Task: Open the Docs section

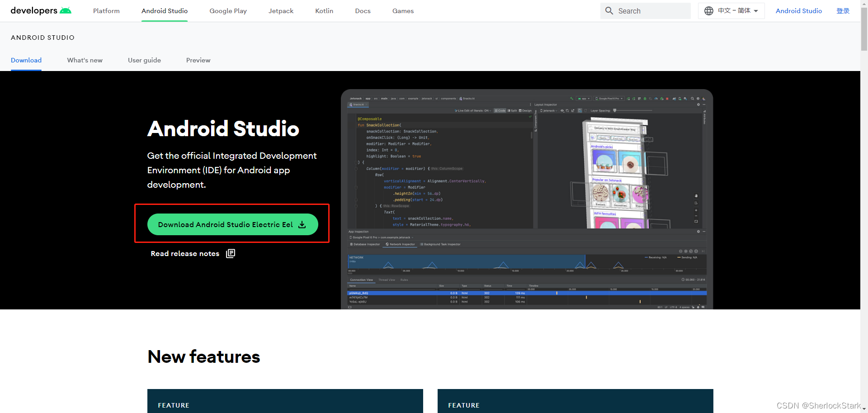Action: pos(363,11)
